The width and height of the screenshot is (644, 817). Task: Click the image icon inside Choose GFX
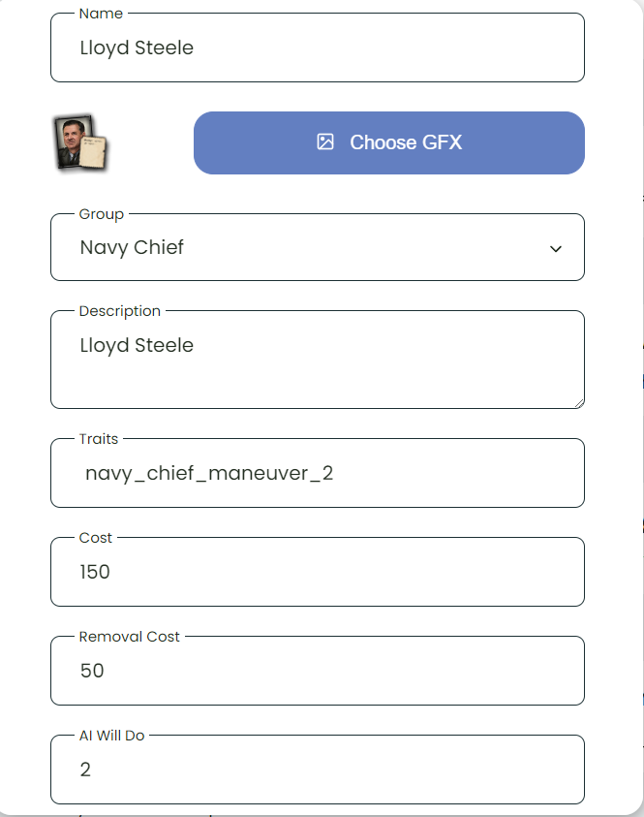point(325,142)
